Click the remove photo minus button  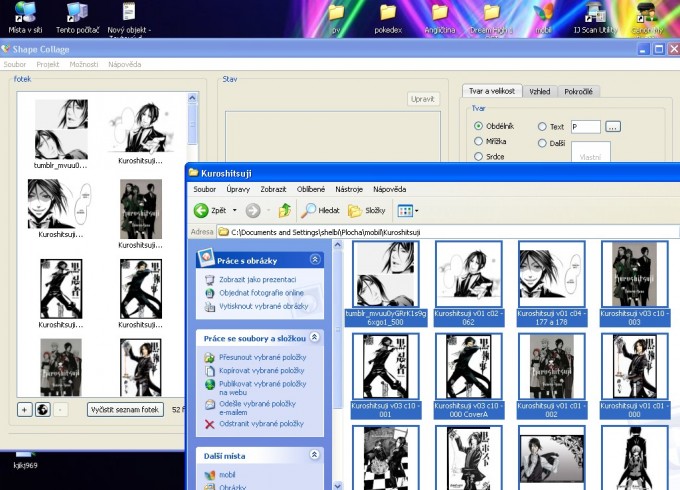click(x=60, y=409)
